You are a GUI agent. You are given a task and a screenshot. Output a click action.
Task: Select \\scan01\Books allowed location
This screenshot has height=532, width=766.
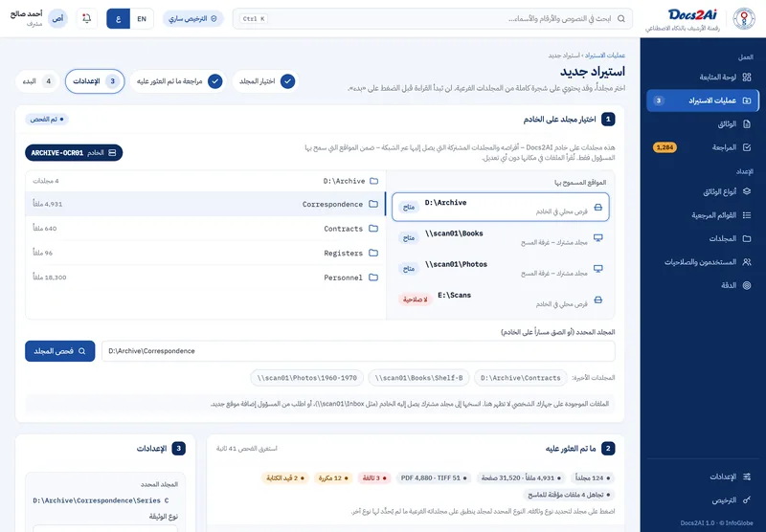point(500,237)
